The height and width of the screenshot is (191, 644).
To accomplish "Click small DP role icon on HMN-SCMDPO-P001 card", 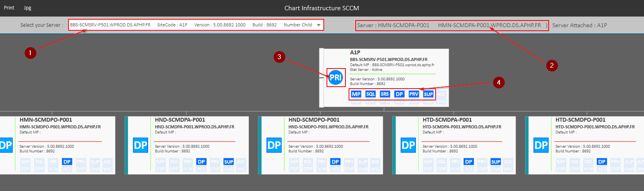I will point(67,162).
